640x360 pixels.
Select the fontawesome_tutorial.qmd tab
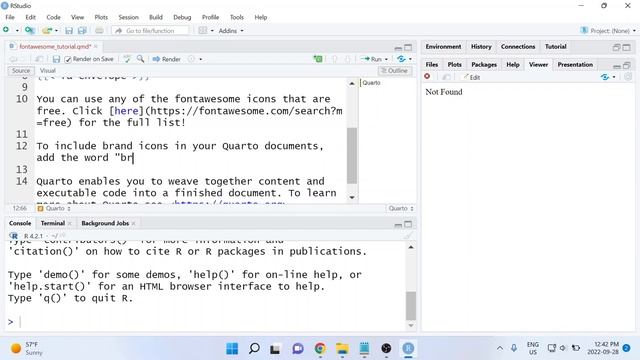point(55,47)
